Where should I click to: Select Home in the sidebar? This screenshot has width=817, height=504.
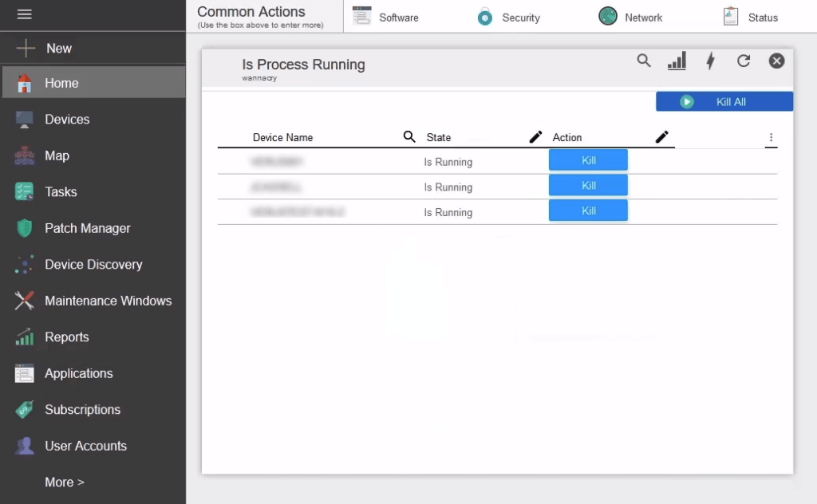click(94, 83)
